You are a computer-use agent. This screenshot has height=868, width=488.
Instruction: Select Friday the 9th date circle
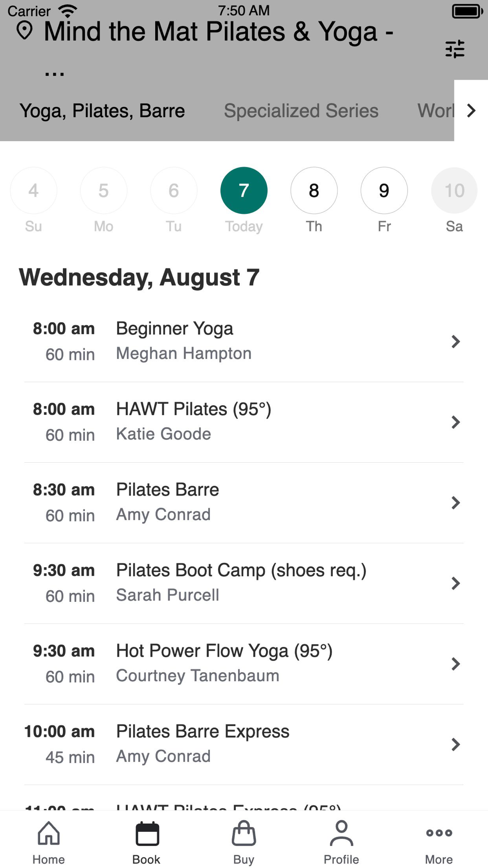pyautogui.click(x=384, y=190)
